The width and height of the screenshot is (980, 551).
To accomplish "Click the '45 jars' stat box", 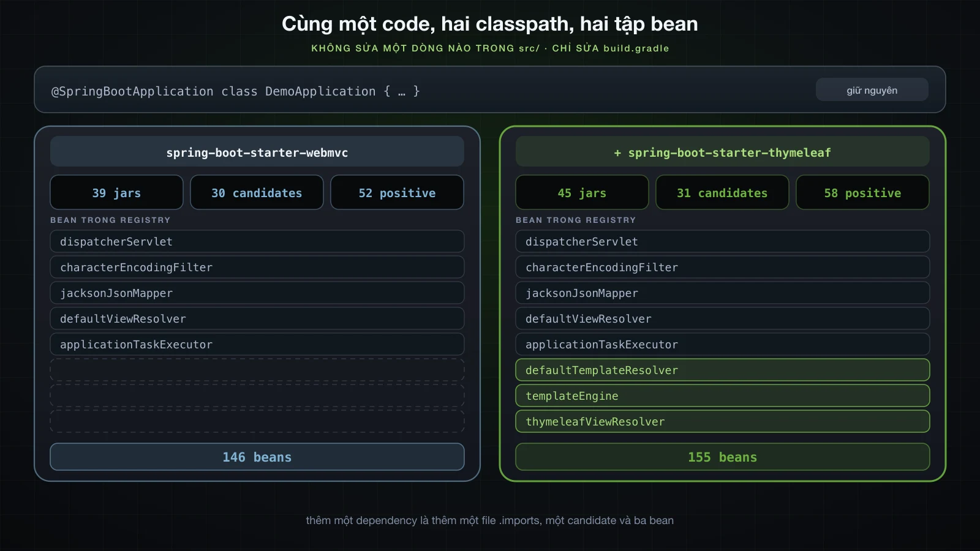I will click(x=582, y=193).
